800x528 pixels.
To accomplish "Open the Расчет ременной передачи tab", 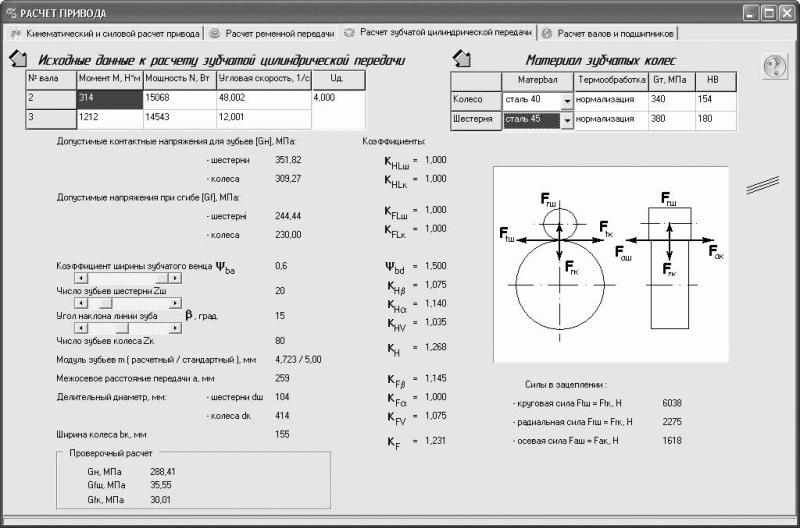I will 273,34.
